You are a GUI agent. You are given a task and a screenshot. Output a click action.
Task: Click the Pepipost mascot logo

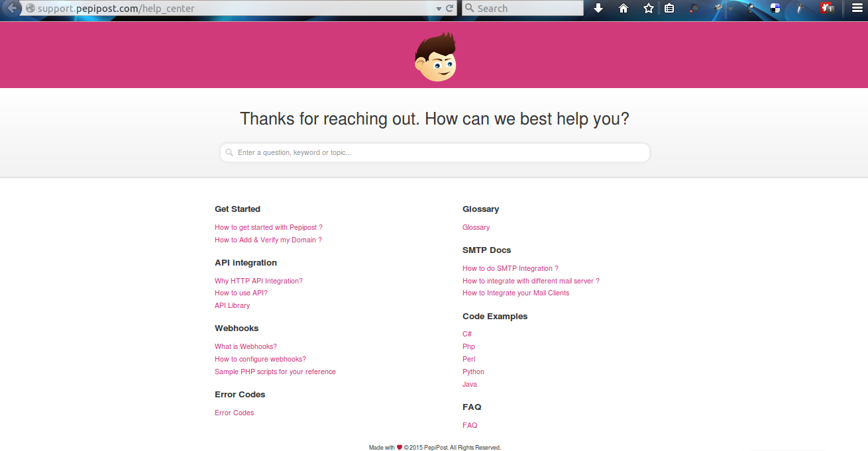coord(435,57)
